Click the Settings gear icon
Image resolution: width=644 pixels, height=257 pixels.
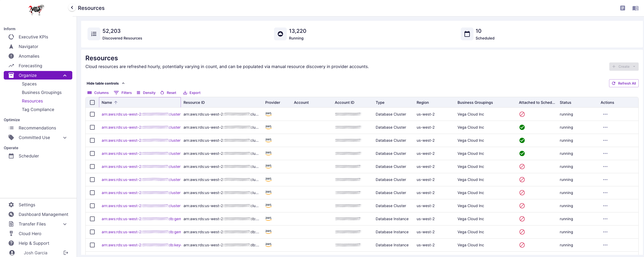pyautogui.click(x=11, y=205)
